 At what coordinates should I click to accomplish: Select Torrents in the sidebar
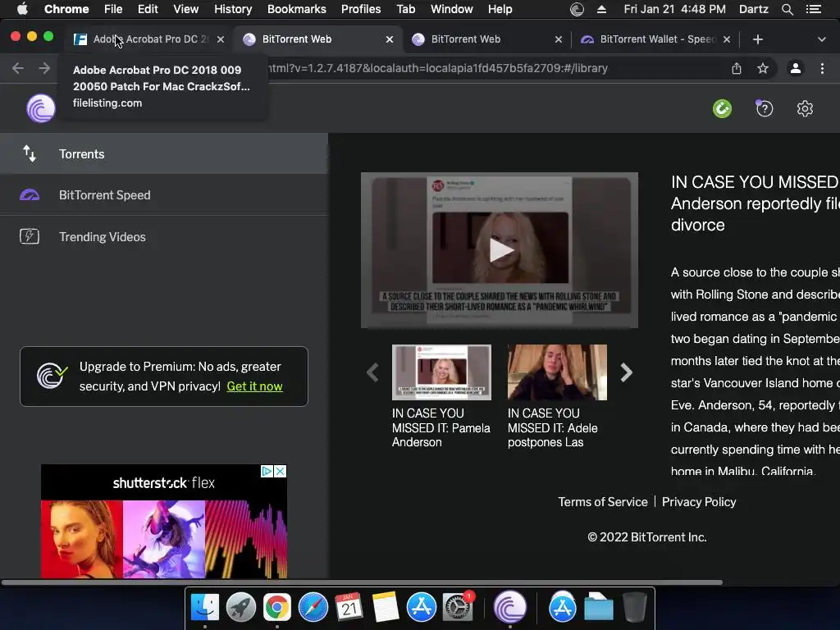[x=164, y=153]
